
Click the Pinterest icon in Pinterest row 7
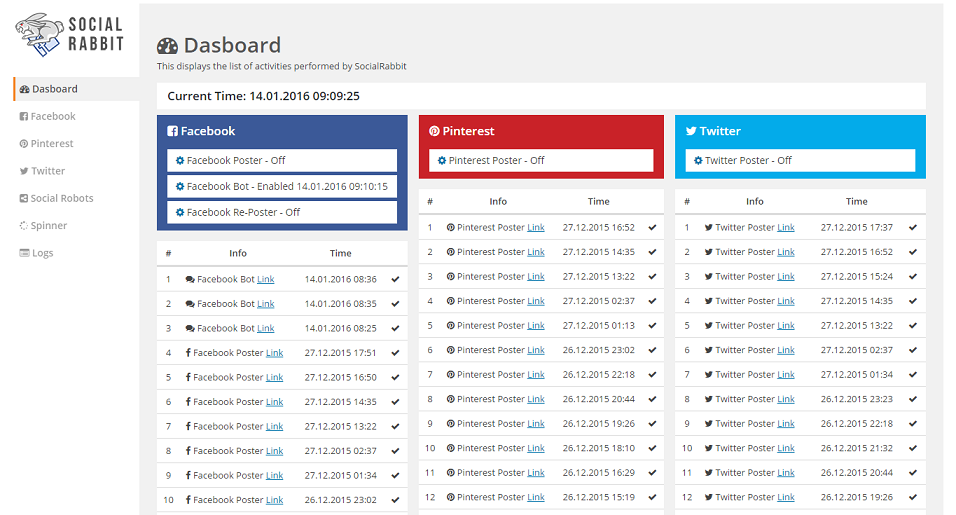pyautogui.click(x=451, y=375)
